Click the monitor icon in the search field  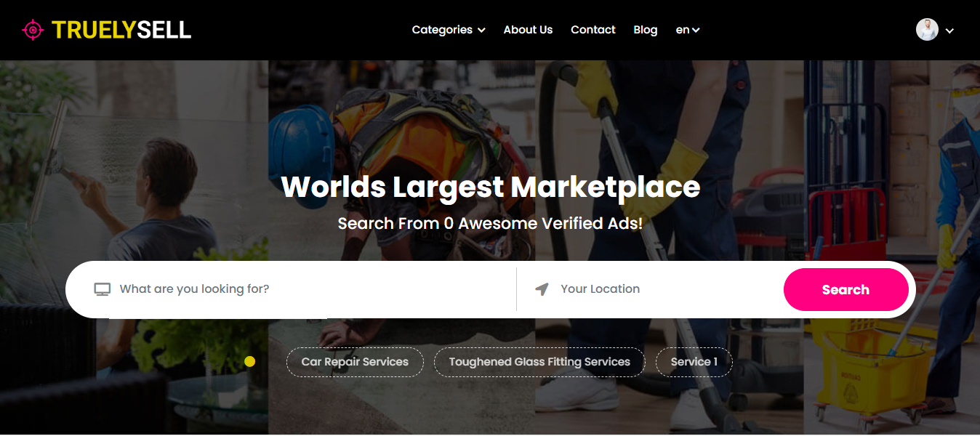pos(103,289)
